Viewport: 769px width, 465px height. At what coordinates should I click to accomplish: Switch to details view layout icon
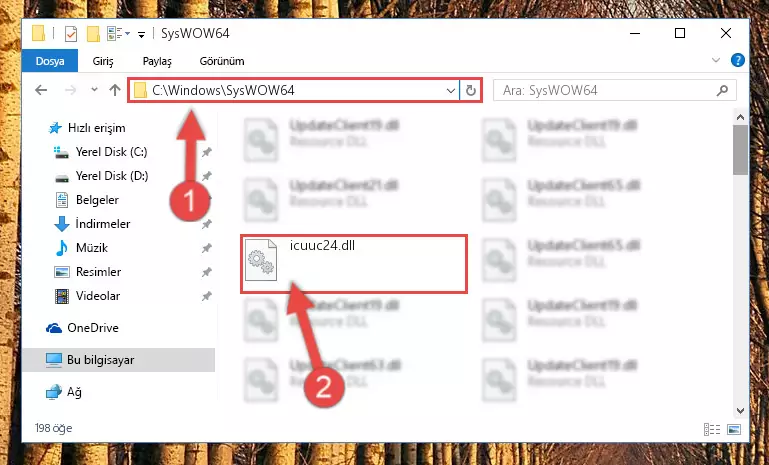pos(712,429)
